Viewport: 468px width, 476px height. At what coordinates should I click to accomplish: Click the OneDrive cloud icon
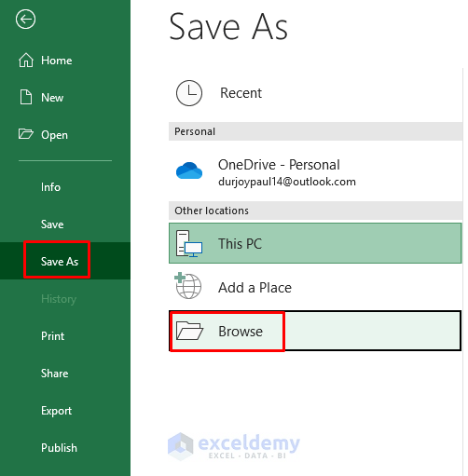(189, 170)
